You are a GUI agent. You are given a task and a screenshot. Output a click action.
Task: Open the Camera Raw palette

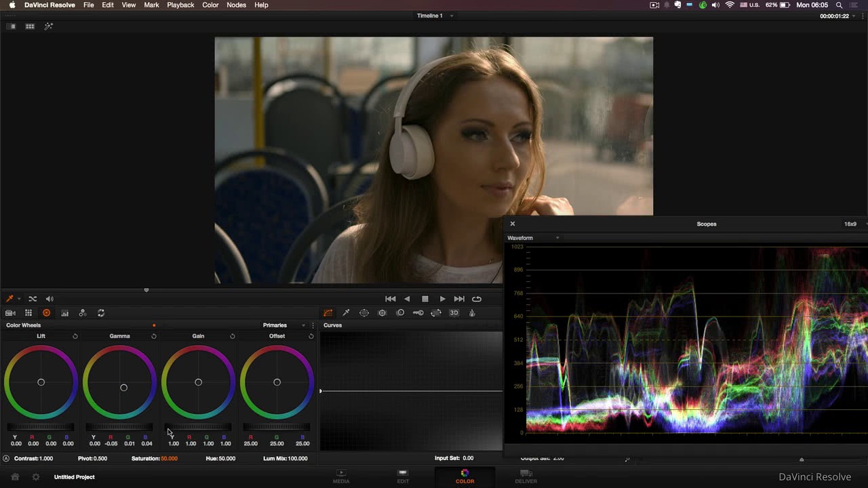click(x=10, y=313)
